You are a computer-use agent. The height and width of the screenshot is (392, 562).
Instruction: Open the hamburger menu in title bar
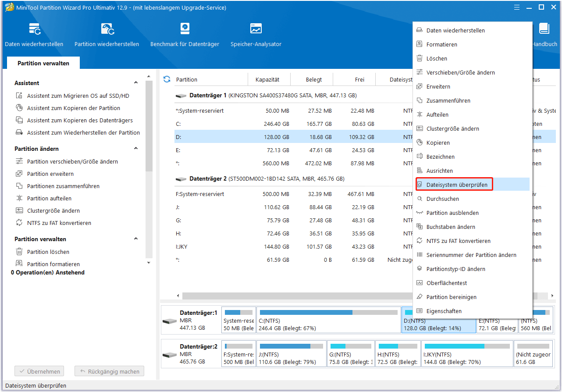(x=518, y=7)
